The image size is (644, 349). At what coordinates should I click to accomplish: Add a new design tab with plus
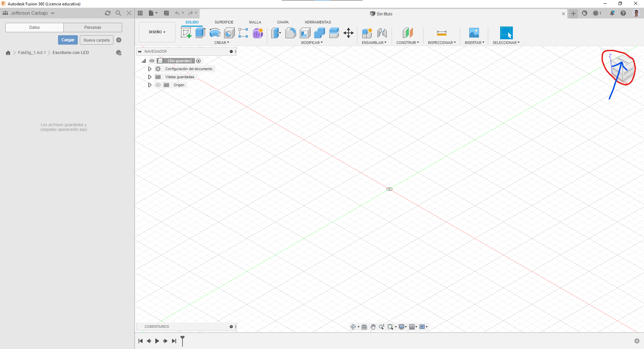tap(574, 13)
